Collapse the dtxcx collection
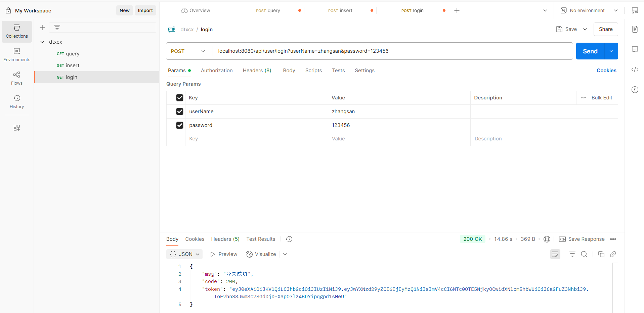644x313 pixels. click(x=42, y=42)
